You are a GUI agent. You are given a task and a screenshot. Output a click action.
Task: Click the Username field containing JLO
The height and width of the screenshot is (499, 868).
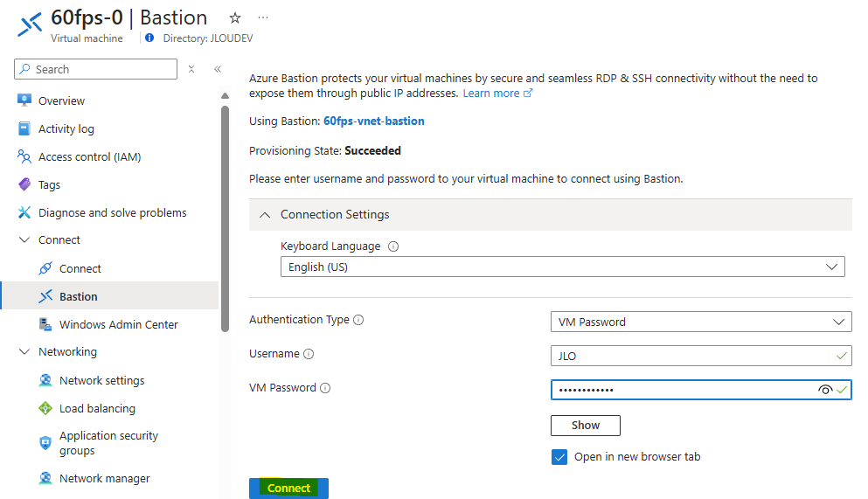point(701,356)
